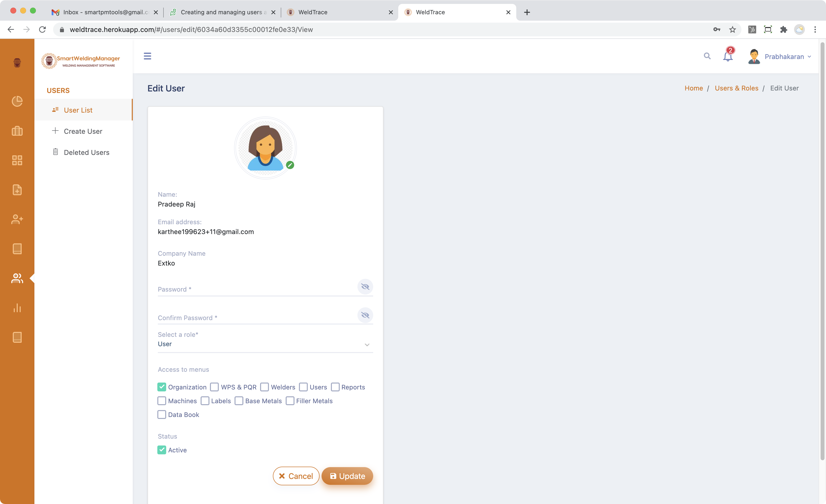The image size is (826, 504).
Task: Open the briefcase sidebar icon
Action: [17, 131]
